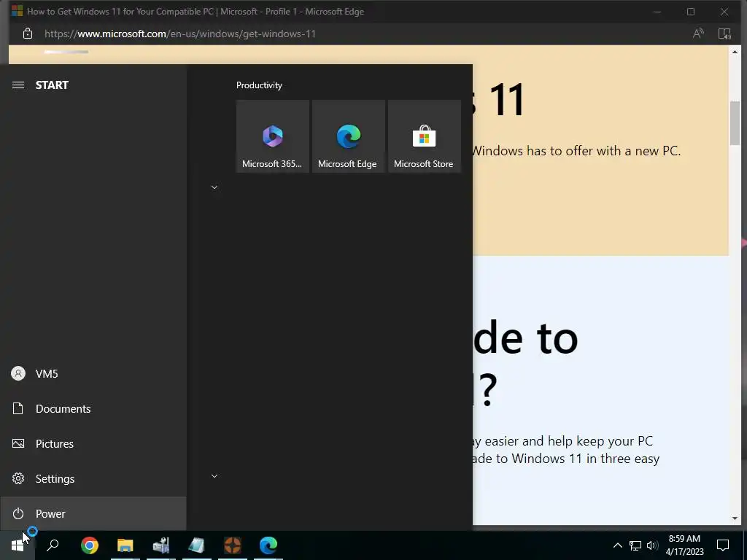This screenshot has width=747, height=560.
Task: Open the volume tray icon
Action: (x=652, y=545)
